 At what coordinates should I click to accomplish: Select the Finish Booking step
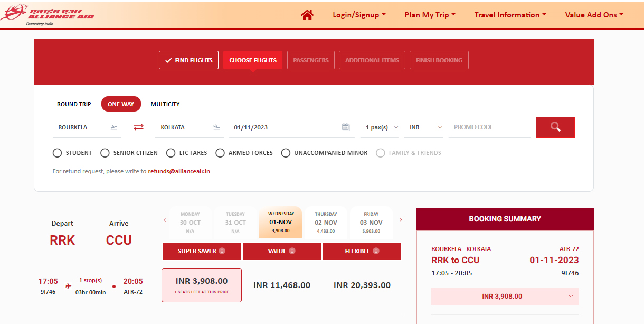(439, 60)
